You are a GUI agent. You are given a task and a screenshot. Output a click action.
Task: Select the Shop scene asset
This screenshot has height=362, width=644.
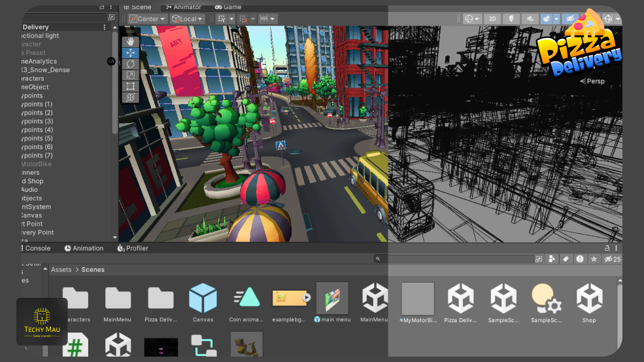pyautogui.click(x=589, y=303)
